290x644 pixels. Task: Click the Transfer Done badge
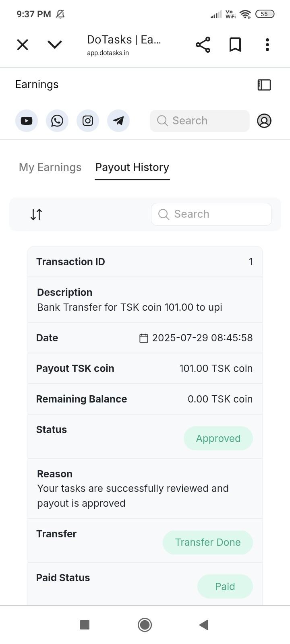tap(208, 542)
